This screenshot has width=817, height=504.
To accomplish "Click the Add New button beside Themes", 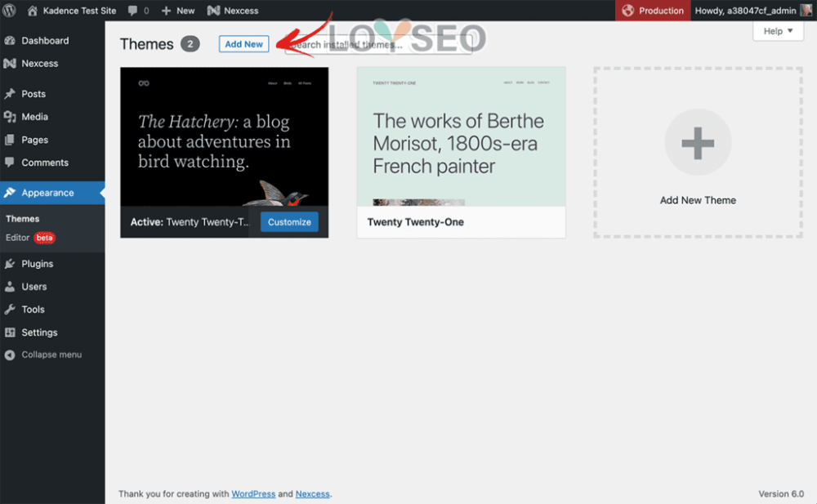I will 243,44.
